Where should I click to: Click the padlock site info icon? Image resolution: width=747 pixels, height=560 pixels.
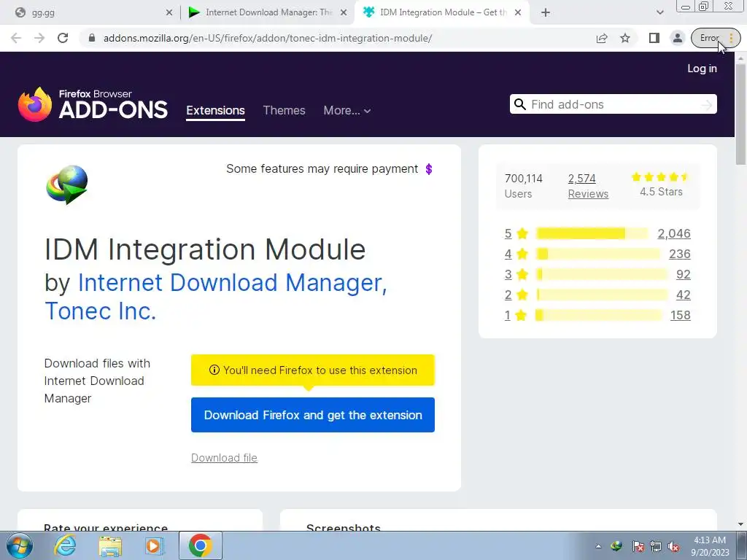click(92, 38)
